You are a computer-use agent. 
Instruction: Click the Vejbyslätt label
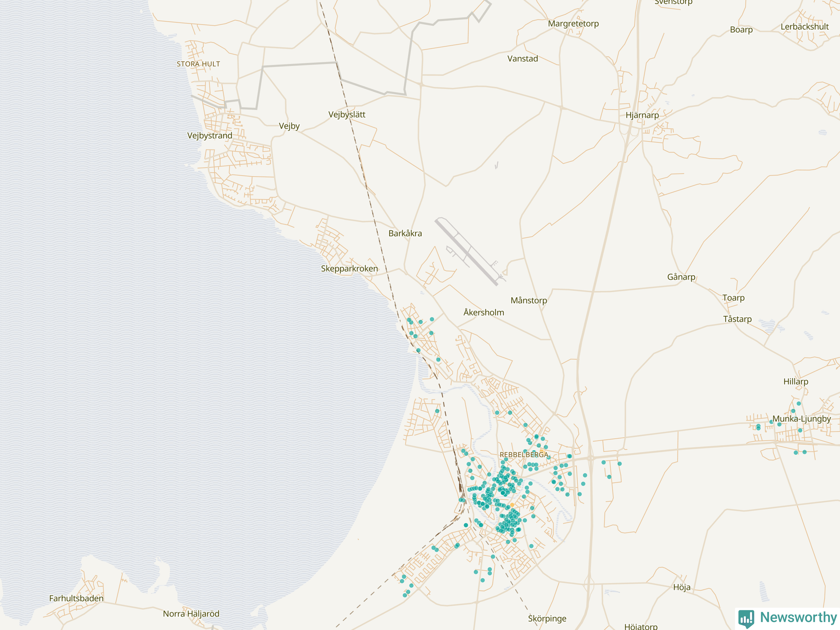click(347, 114)
